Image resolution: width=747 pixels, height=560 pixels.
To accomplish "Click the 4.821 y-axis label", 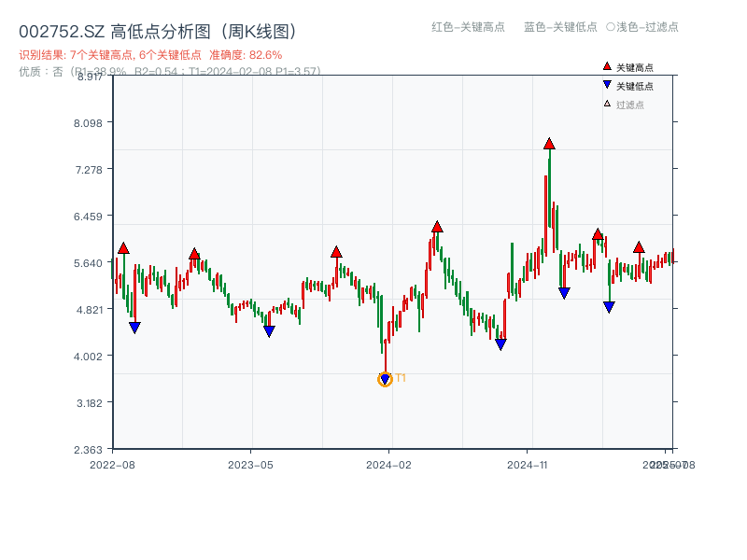I will pos(89,310).
